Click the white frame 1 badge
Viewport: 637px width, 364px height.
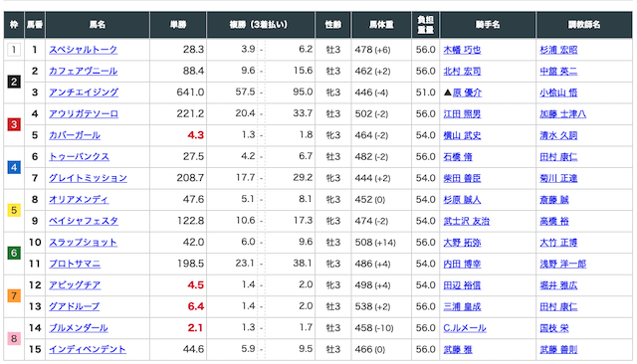pyautogui.click(x=14, y=50)
